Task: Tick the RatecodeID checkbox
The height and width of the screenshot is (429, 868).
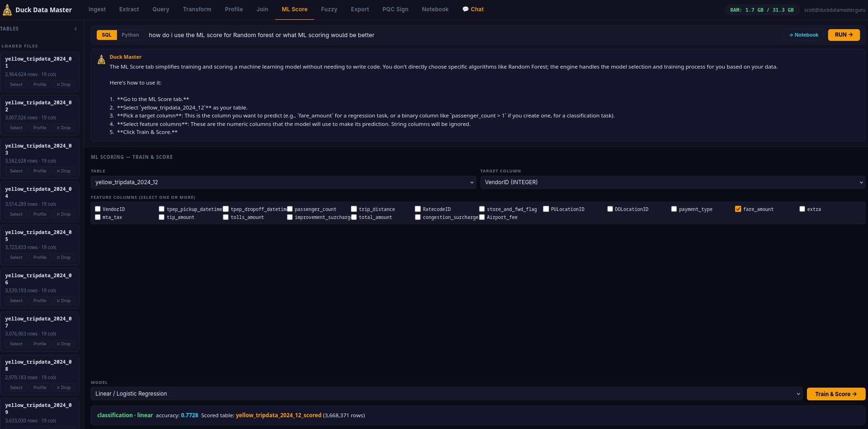Action: click(x=418, y=209)
